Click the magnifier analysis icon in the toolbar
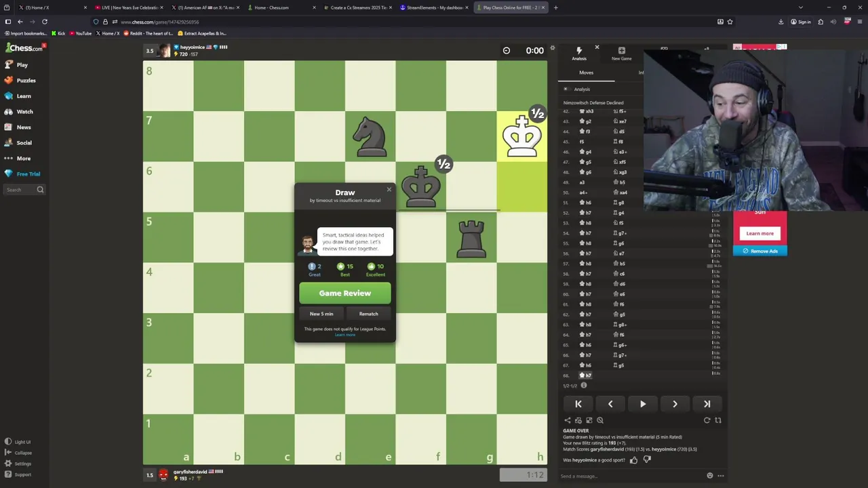Image resolution: width=868 pixels, height=488 pixels. point(600,420)
